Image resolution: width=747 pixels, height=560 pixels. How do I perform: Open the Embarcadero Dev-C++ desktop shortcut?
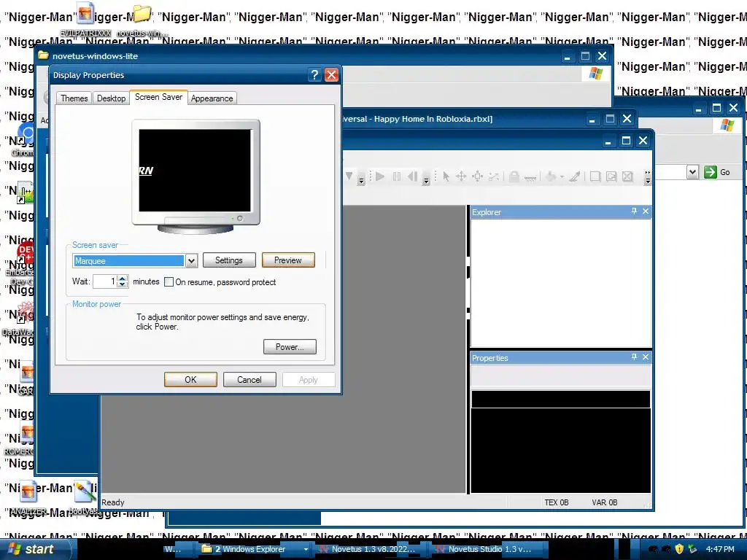click(x=20, y=264)
